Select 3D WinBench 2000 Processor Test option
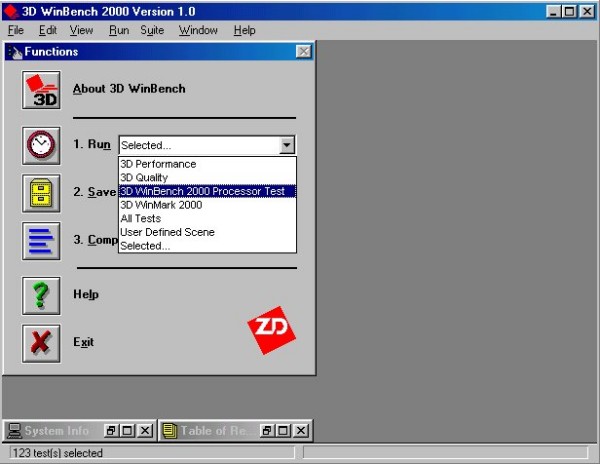The height and width of the screenshot is (464, 600). click(x=207, y=191)
